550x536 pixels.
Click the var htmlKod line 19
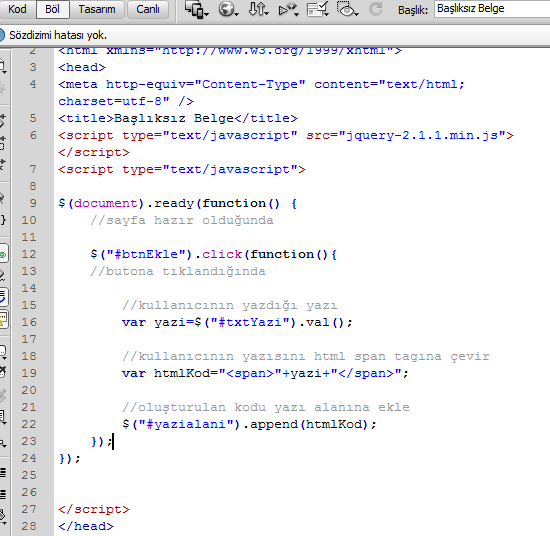[265, 373]
